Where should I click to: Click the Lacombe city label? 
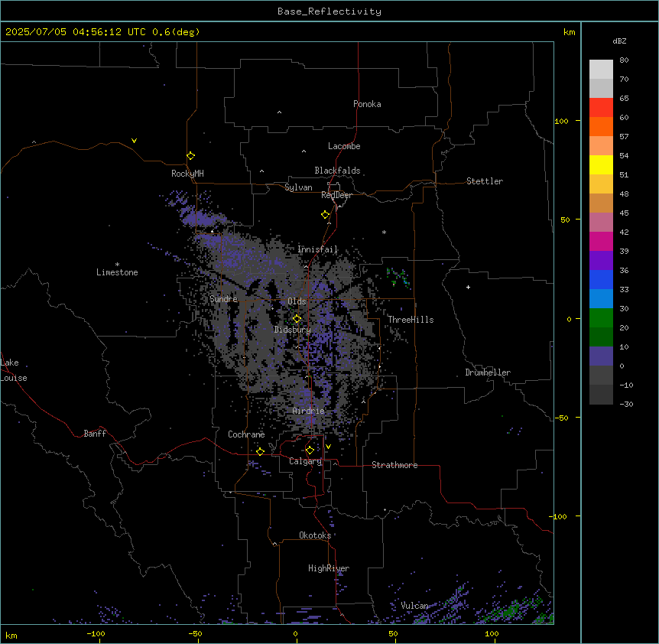tap(344, 146)
